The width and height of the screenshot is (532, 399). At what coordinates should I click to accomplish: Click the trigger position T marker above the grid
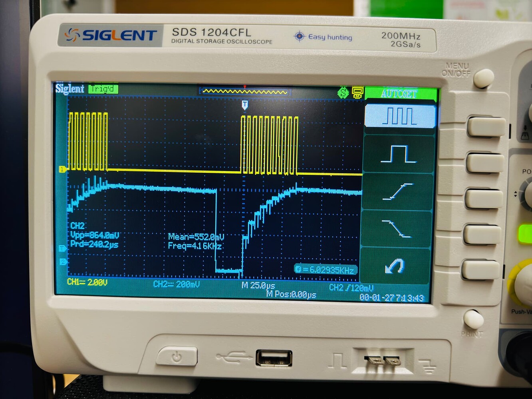tap(245, 105)
